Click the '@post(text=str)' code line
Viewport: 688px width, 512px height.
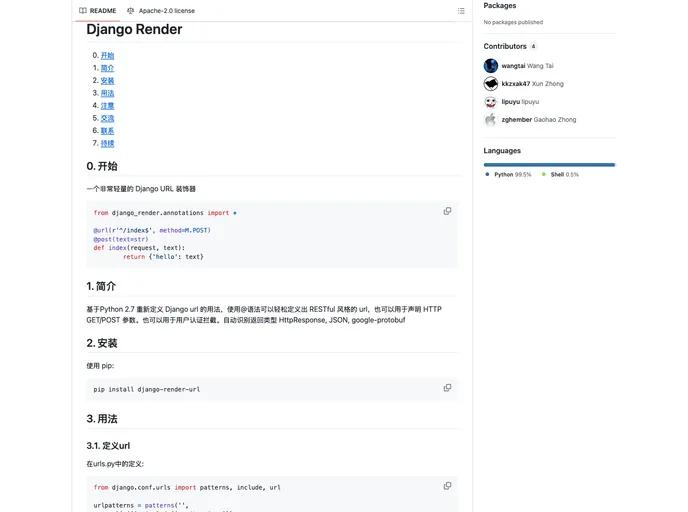click(121, 239)
